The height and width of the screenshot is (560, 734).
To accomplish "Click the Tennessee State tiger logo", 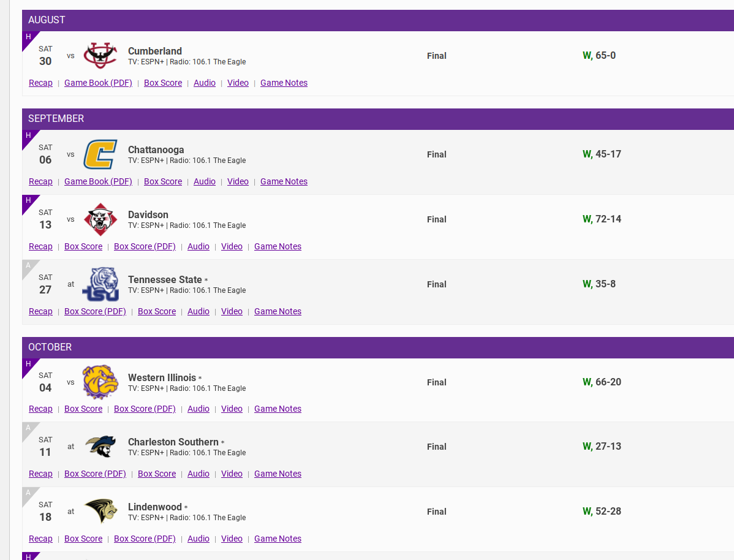I will [x=100, y=284].
